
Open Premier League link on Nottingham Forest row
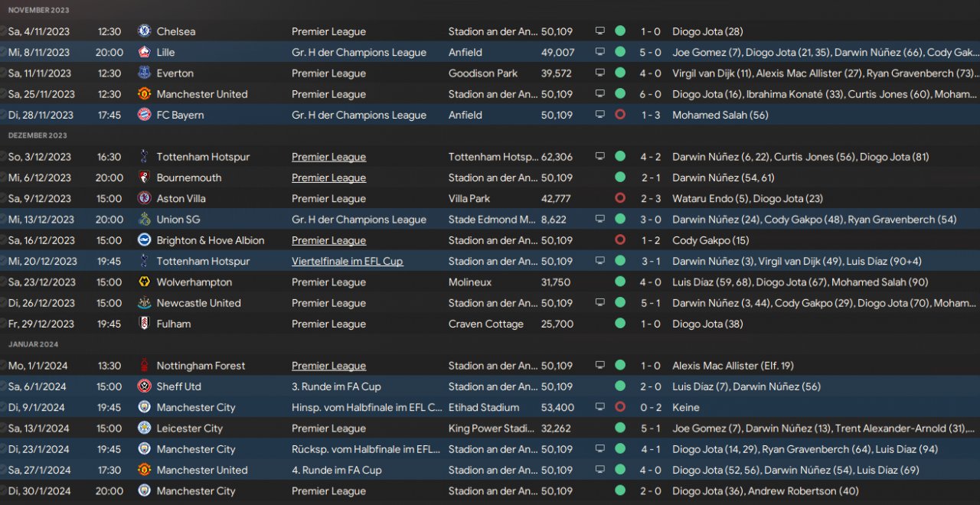328,366
